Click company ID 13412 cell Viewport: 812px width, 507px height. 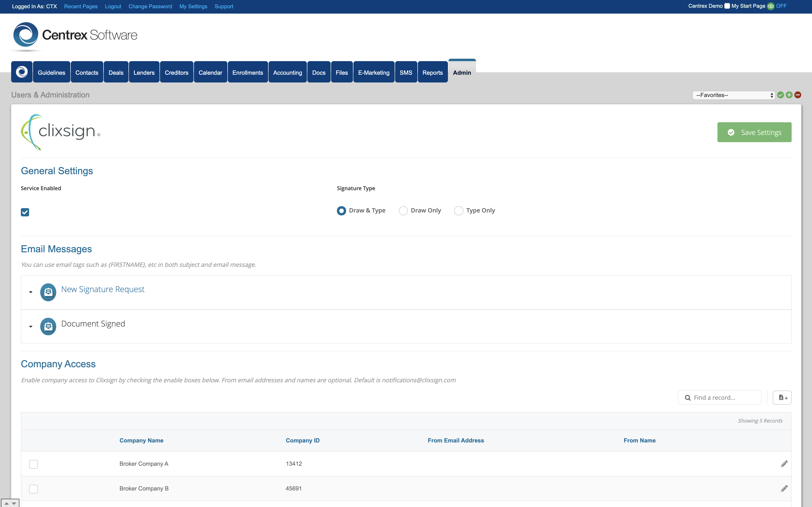294,464
